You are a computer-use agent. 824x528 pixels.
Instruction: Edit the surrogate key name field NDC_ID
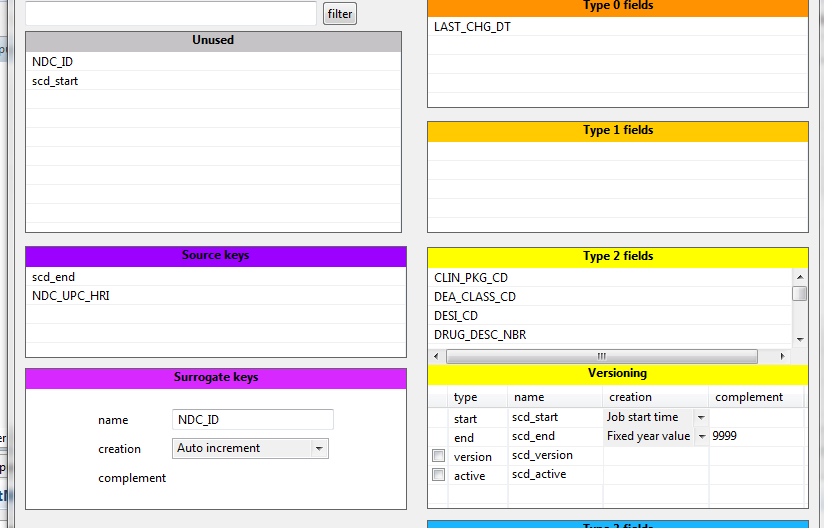tap(253, 420)
